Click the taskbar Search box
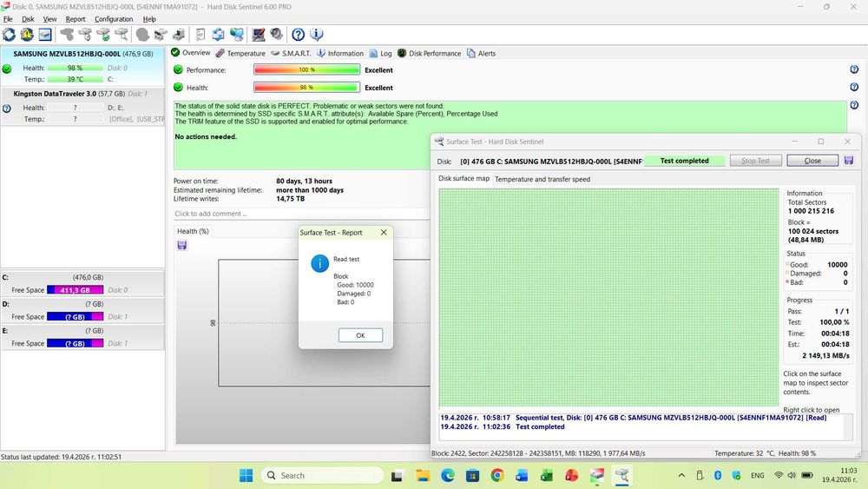868x489 pixels. tap(322, 475)
